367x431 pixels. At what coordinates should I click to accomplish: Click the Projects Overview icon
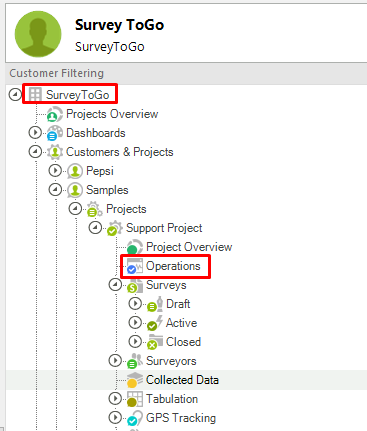point(54,114)
